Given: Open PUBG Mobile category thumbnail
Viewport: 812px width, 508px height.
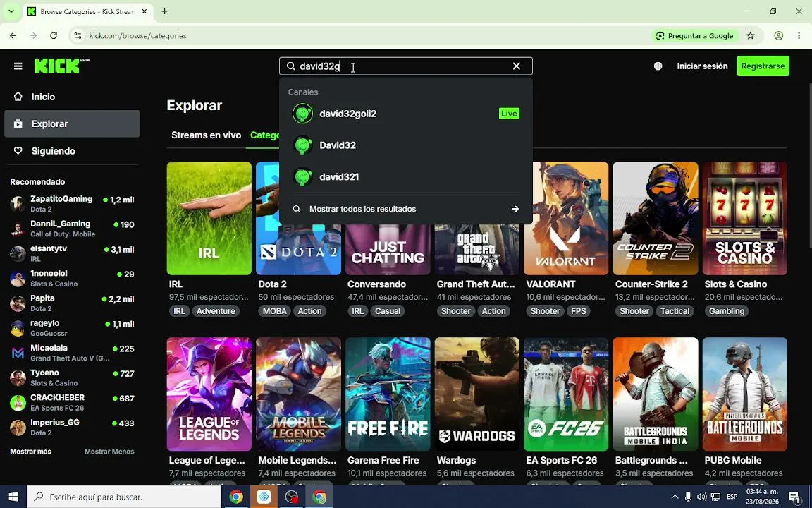Looking at the screenshot, I should 744,394.
